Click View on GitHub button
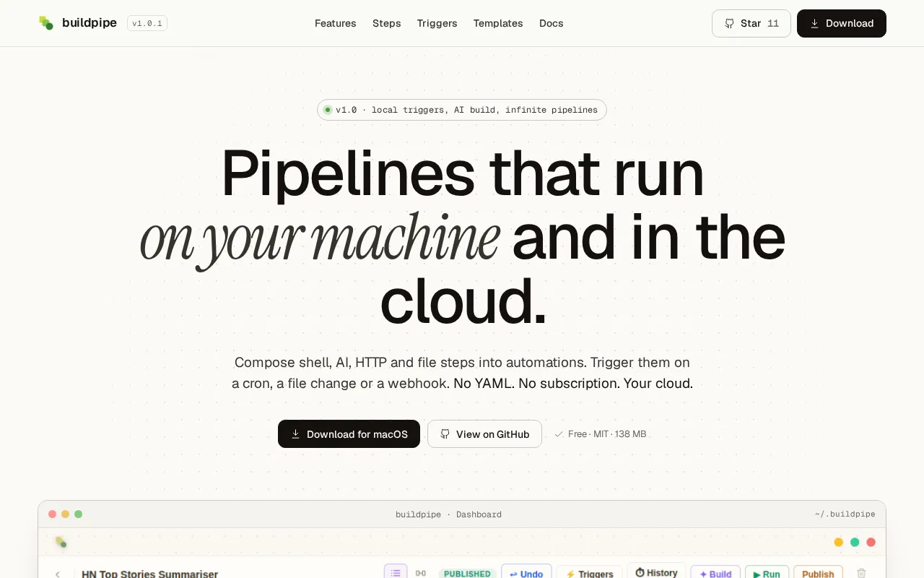924x578 pixels. [484, 434]
